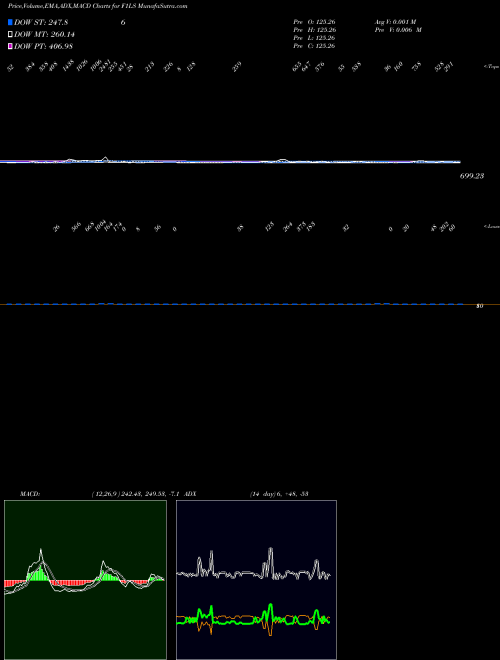Select the 'DOW ST: 247.8' label
The width and height of the screenshot is (500, 660).
(41, 23)
